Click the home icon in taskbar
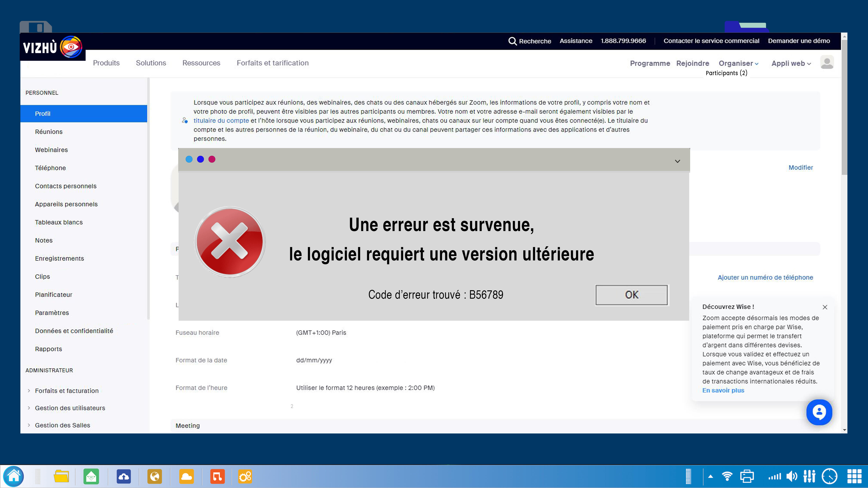This screenshot has height=488, width=868. click(14, 476)
